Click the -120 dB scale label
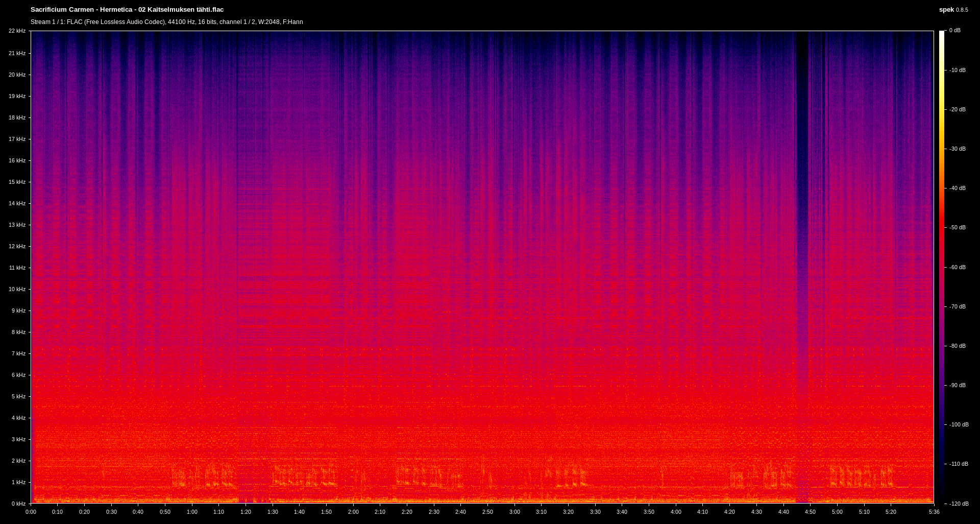 [x=959, y=504]
